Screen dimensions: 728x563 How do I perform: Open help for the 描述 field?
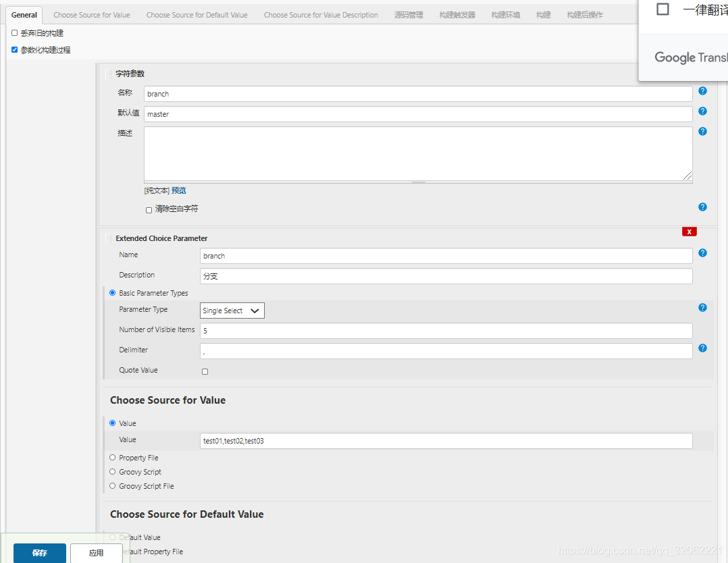702,131
